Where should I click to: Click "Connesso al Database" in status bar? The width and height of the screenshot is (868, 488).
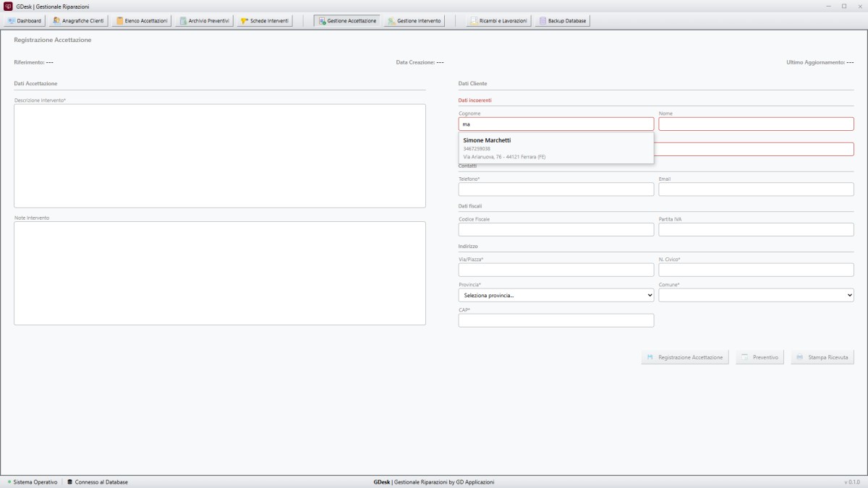pos(98,482)
